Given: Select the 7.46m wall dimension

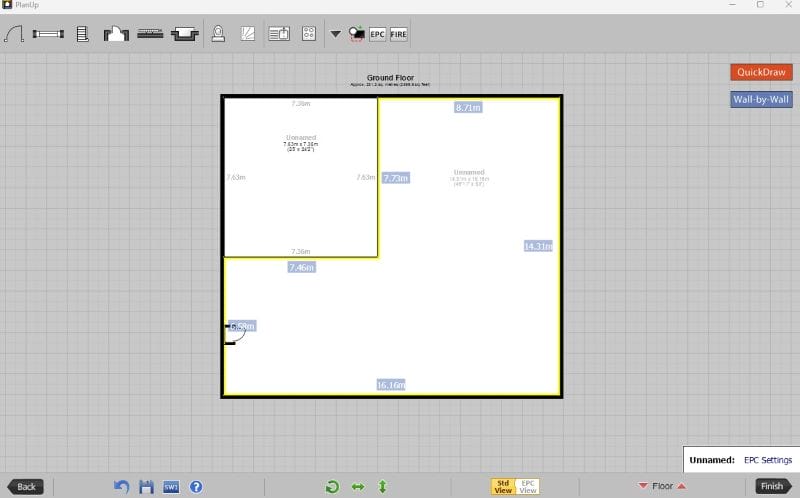Looking at the screenshot, I should (x=302, y=267).
